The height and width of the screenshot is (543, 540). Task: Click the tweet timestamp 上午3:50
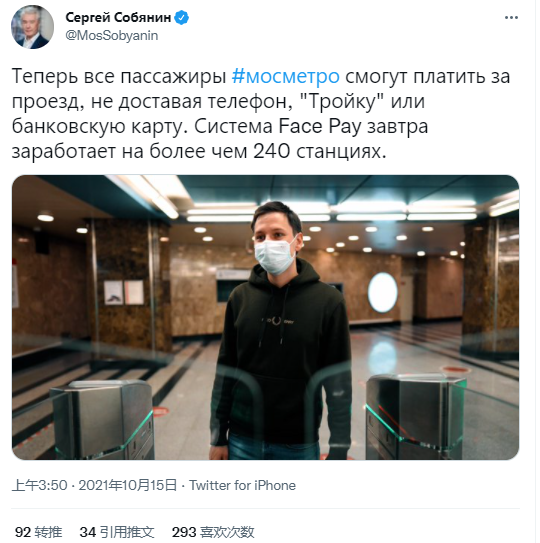[x=39, y=485]
